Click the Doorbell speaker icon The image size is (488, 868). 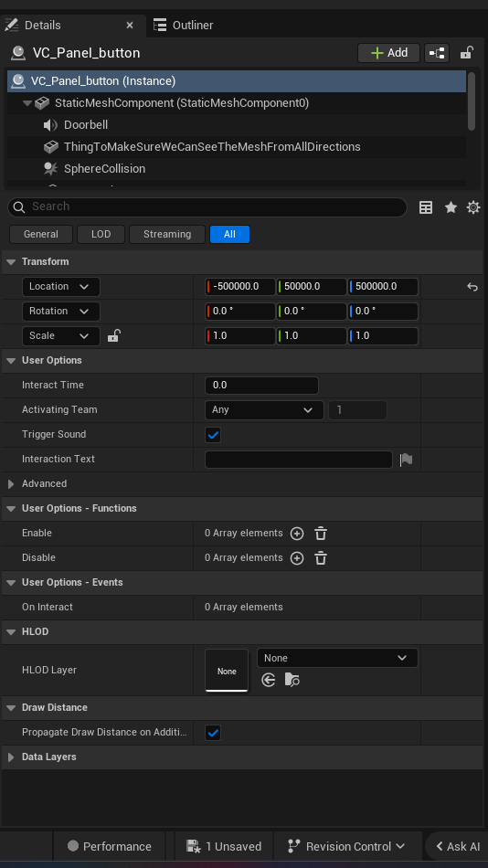(x=50, y=125)
